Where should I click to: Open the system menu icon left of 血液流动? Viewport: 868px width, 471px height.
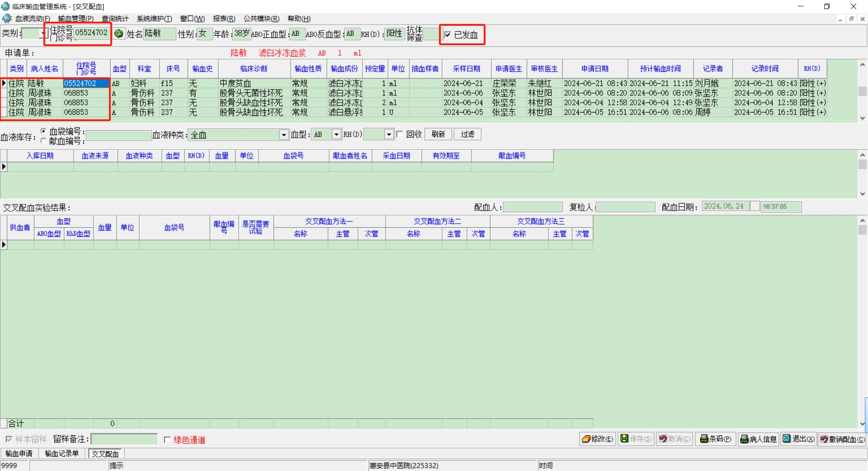[7, 19]
